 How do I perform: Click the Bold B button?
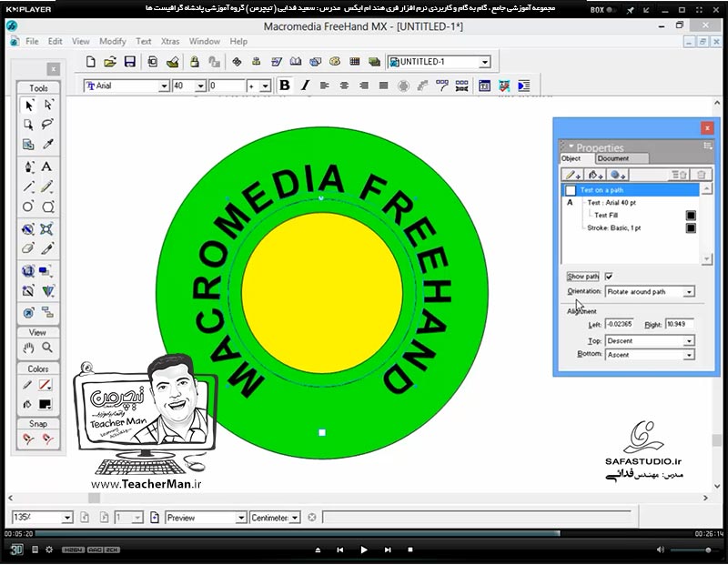click(x=285, y=86)
